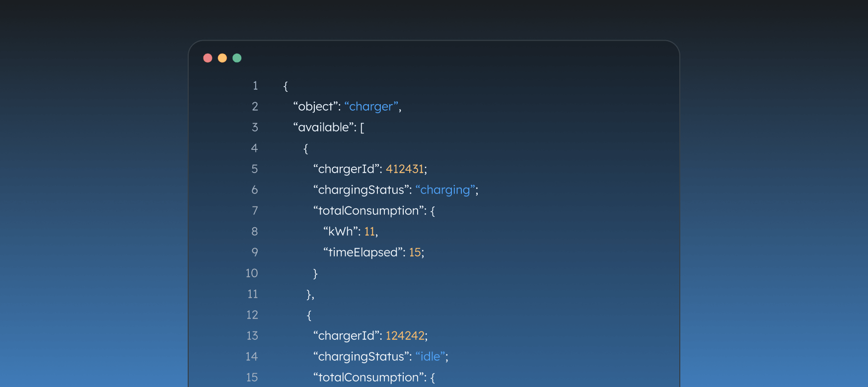The width and height of the screenshot is (868, 387).
Task: Click the "available" key on line 3
Action: [x=323, y=128]
